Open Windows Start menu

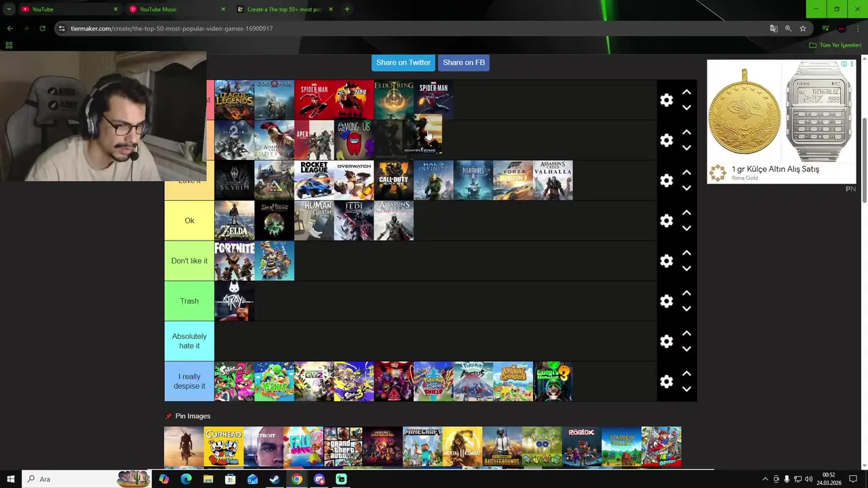10,479
